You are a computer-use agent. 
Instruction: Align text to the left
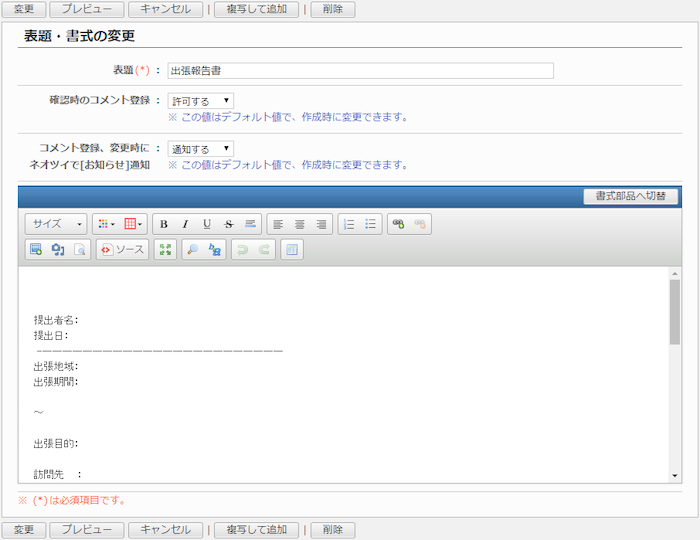[x=278, y=224]
